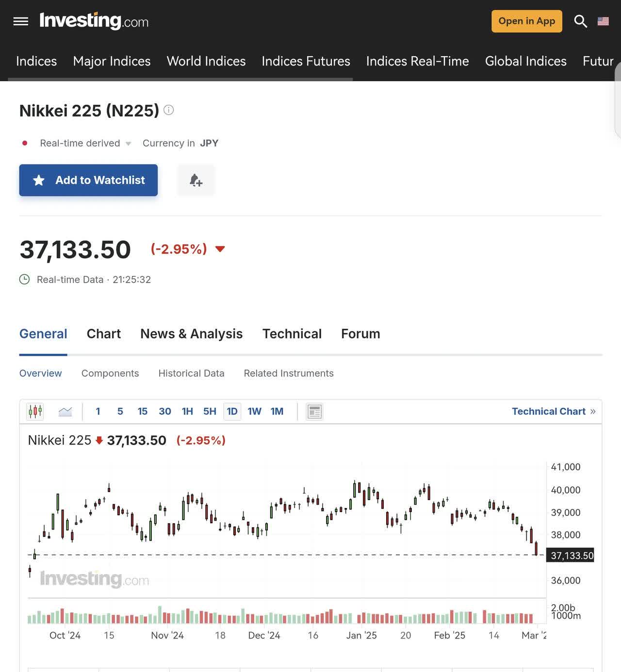This screenshot has height=672, width=621.
Task: Open the expanded Technical Chart
Action: [549, 411]
